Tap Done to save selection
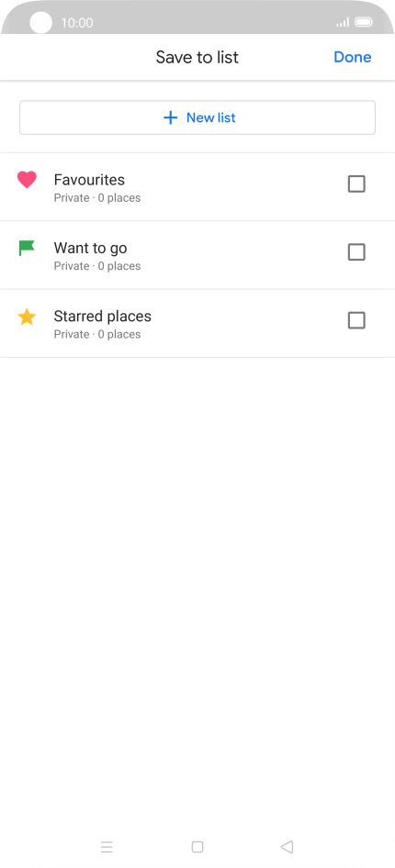The height and width of the screenshot is (868, 395). click(x=353, y=57)
